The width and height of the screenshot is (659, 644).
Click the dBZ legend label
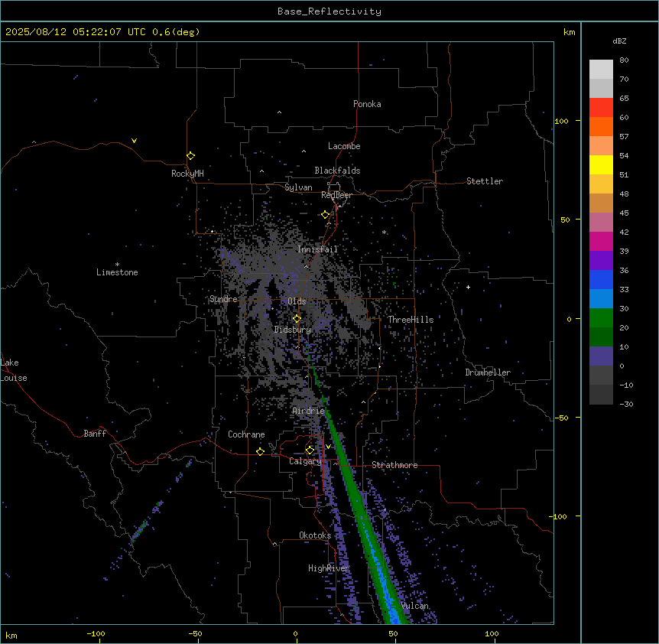tap(619, 41)
